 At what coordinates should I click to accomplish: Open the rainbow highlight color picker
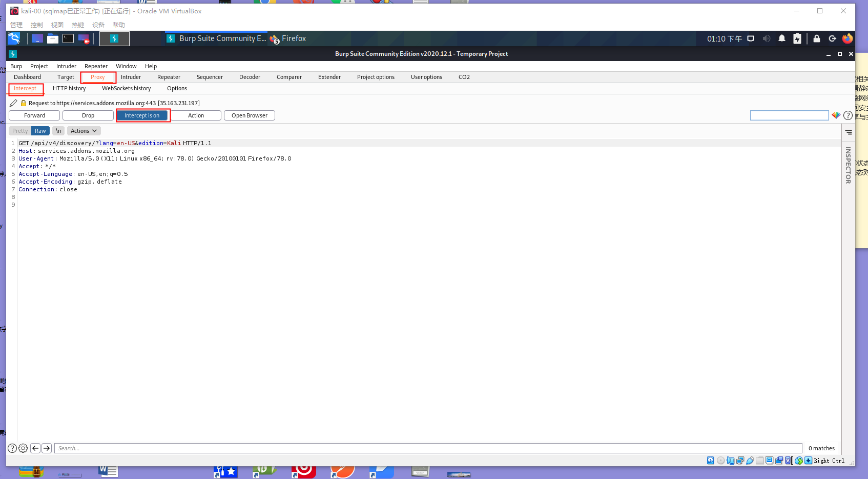(836, 115)
